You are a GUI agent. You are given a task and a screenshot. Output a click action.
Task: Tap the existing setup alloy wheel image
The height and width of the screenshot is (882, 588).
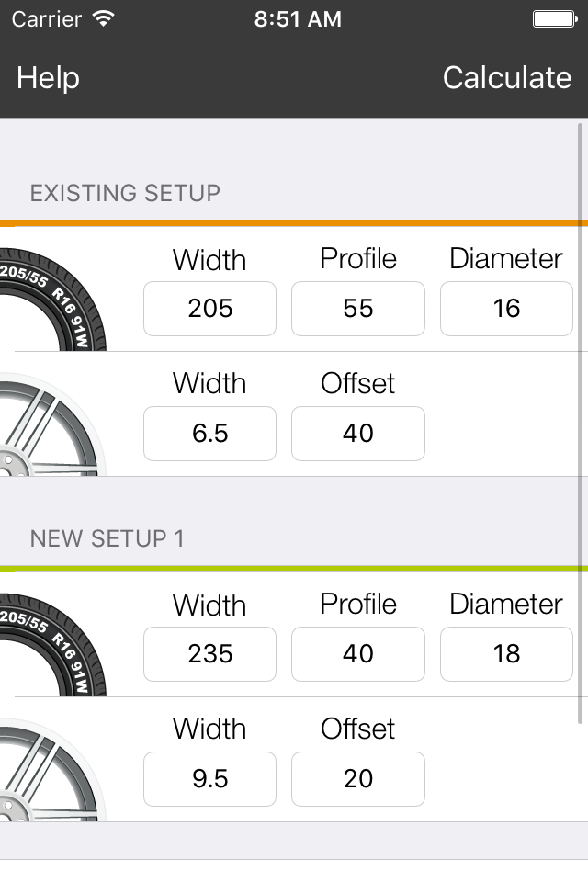click(53, 424)
